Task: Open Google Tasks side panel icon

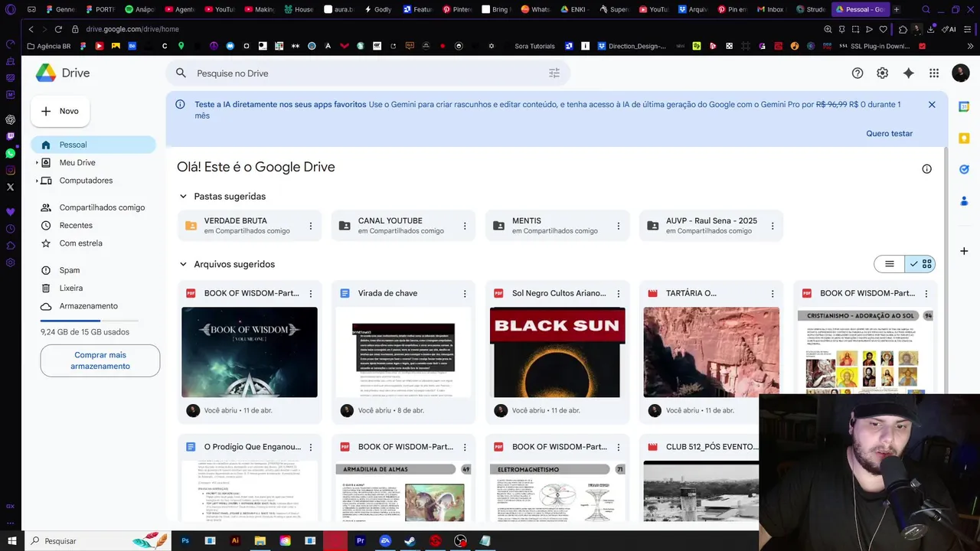Action: pyautogui.click(x=964, y=169)
